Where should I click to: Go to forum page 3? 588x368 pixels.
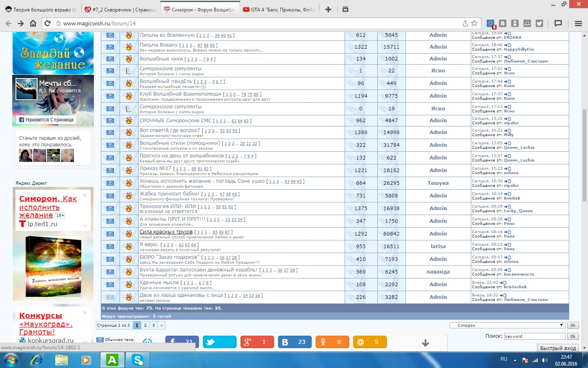(154, 325)
